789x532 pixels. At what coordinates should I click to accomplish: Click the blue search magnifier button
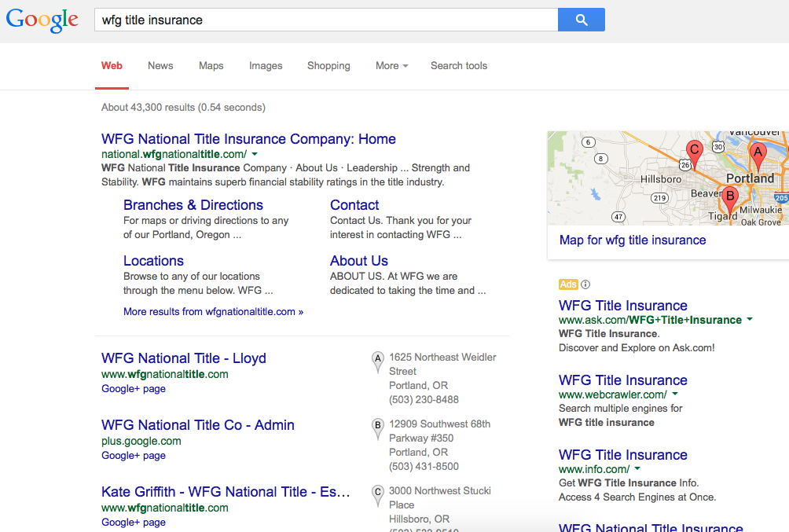pyautogui.click(x=581, y=20)
